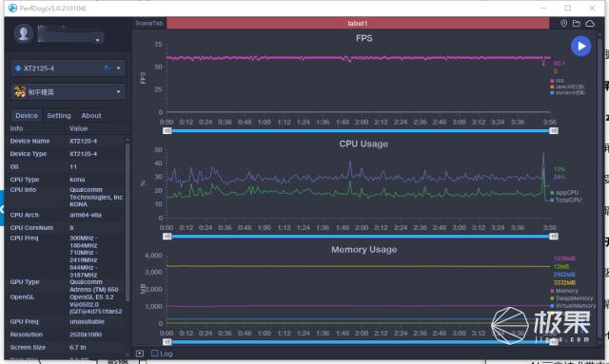
Task: Select the CPU Type value kona
Action: 77,180
